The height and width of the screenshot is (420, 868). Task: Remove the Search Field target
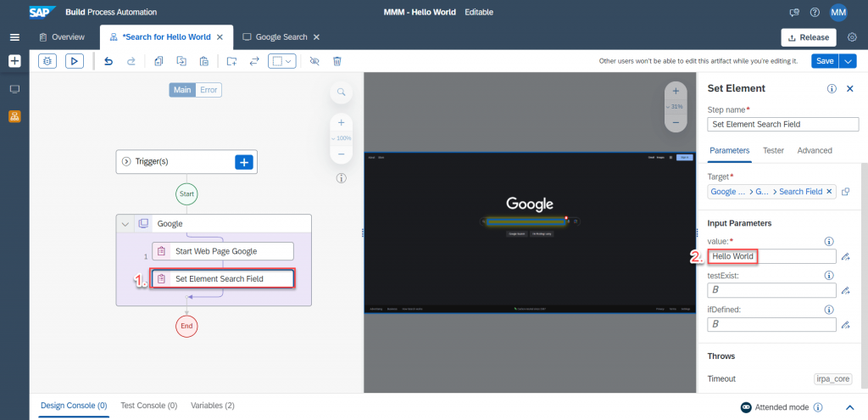[829, 191]
